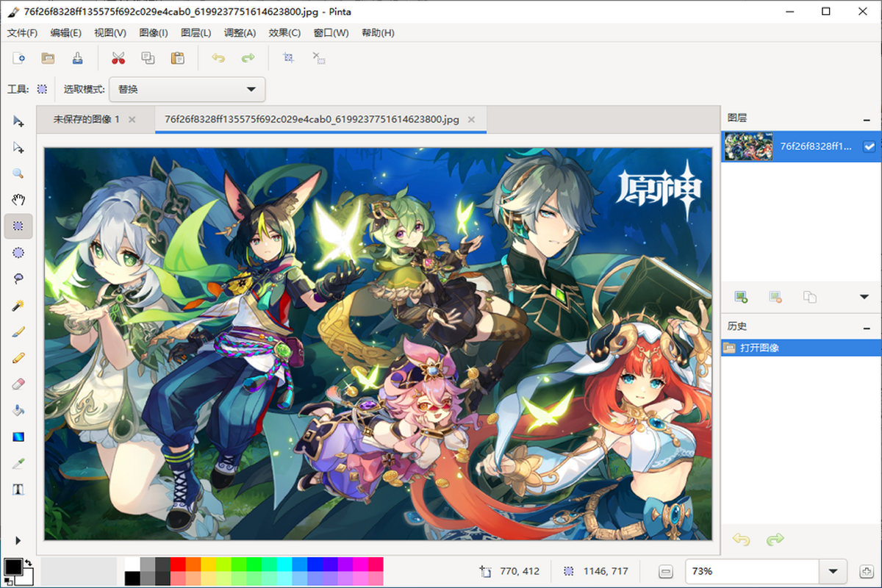This screenshot has height=588, width=882.
Task: Select the Paint Bucket fill tool
Action: tap(18, 410)
